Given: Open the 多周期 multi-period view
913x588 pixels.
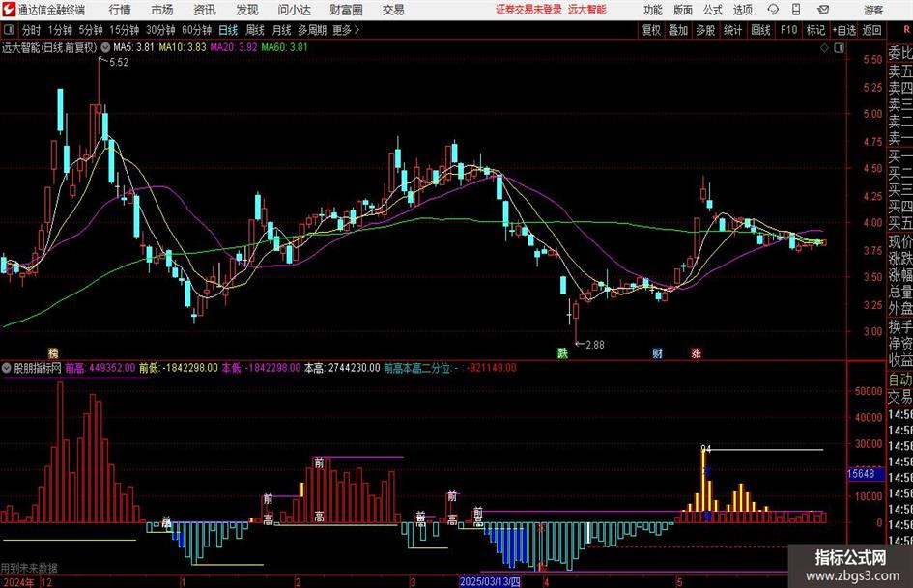Looking at the screenshot, I should [312, 30].
